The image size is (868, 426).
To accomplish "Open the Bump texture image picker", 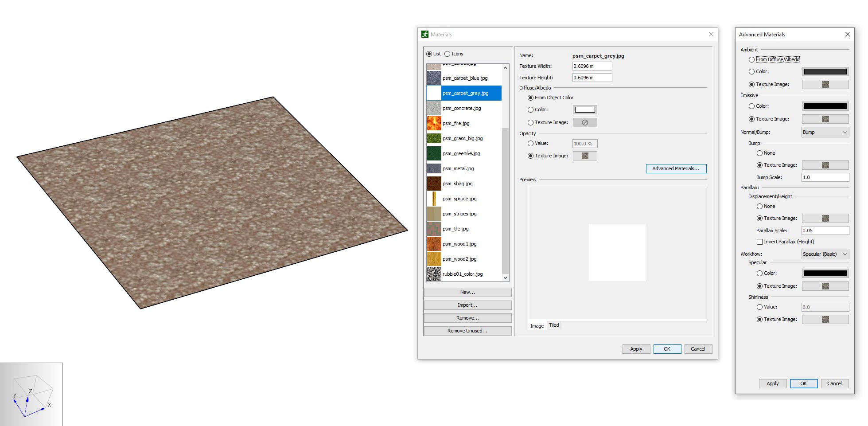I will (x=825, y=165).
